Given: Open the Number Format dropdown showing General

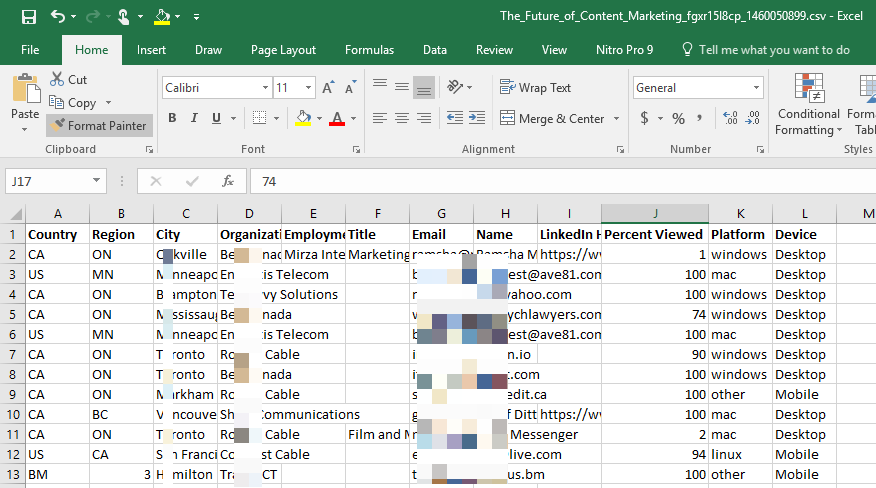Looking at the screenshot, I should [756, 88].
